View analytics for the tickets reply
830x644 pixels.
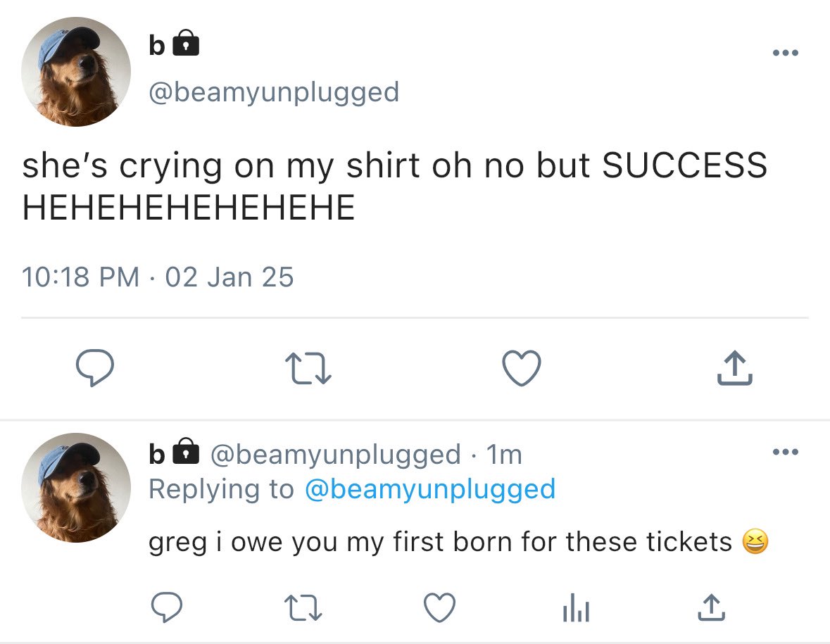576,607
